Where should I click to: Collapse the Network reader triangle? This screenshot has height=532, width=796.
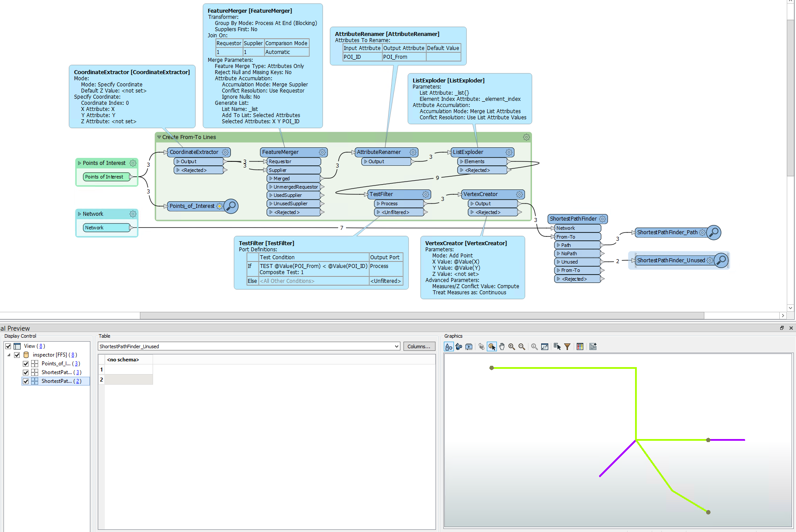coord(80,214)
